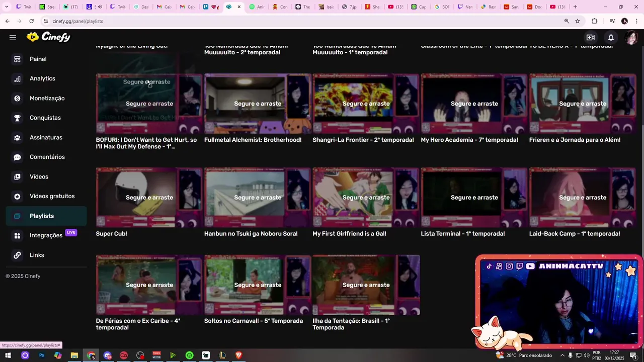The height and width of the screenshot is (362, 644).
Task: Click the Conquistas trophy icon
Action: (x=17, y=118)
